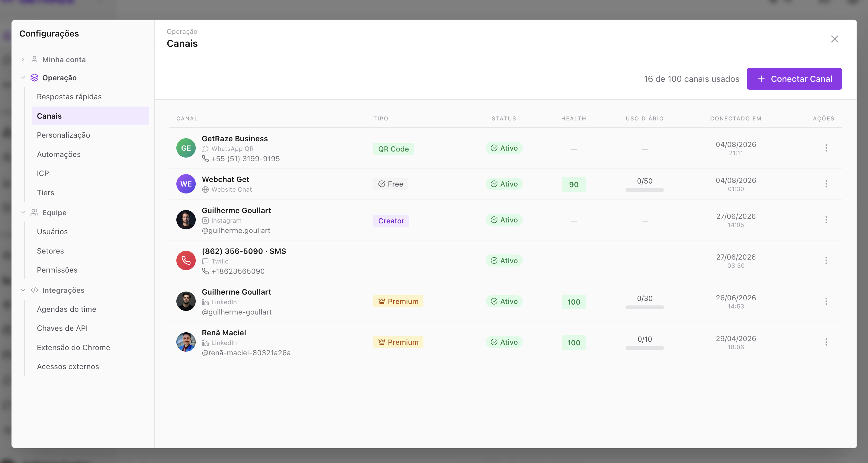The width and height of the screenshot is (868, 463).
Task: Open actions menu for GetRaze Business row
Action: (826, 148)
